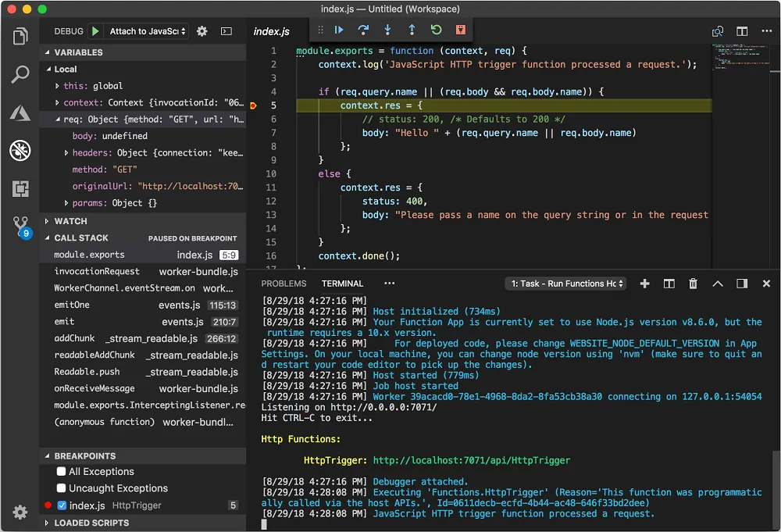Viewport: 781px width, 532px height.
Task: Select the index.js editor tab
Action: 272,32
